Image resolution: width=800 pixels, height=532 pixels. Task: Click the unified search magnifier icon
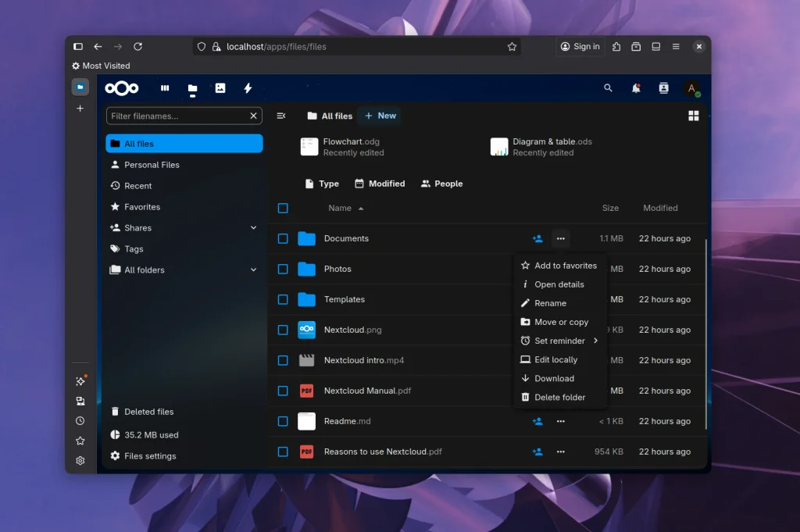coord(608,88)
